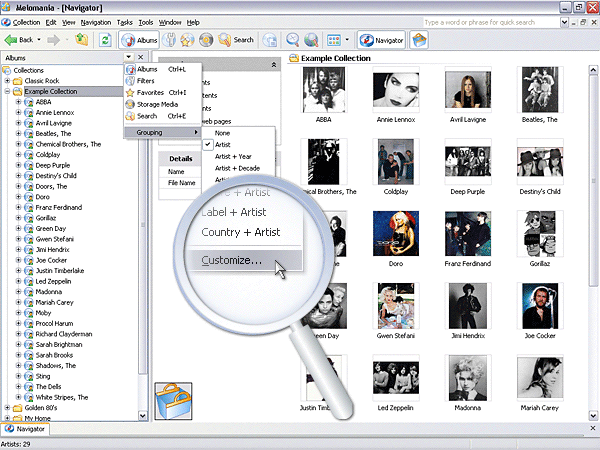Click the blue basket toolbar icon
Viewport: 600px width, 450px height.
tap(419, 40)
